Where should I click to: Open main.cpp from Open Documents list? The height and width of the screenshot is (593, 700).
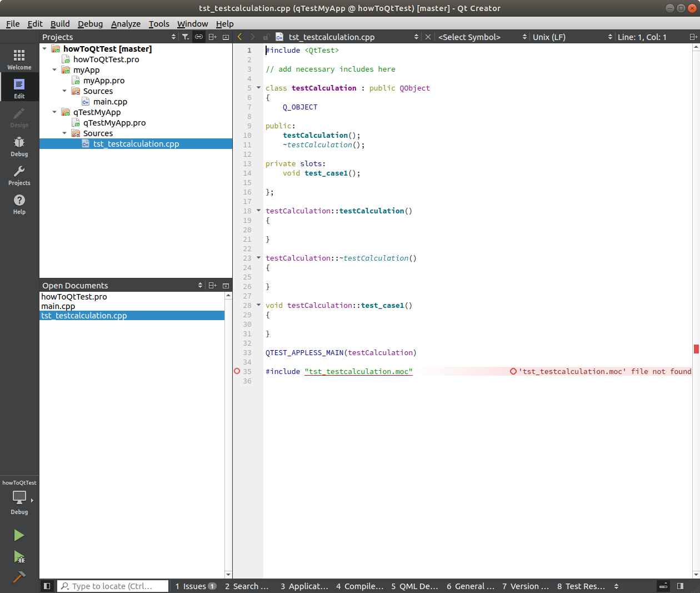pos(58,306)
